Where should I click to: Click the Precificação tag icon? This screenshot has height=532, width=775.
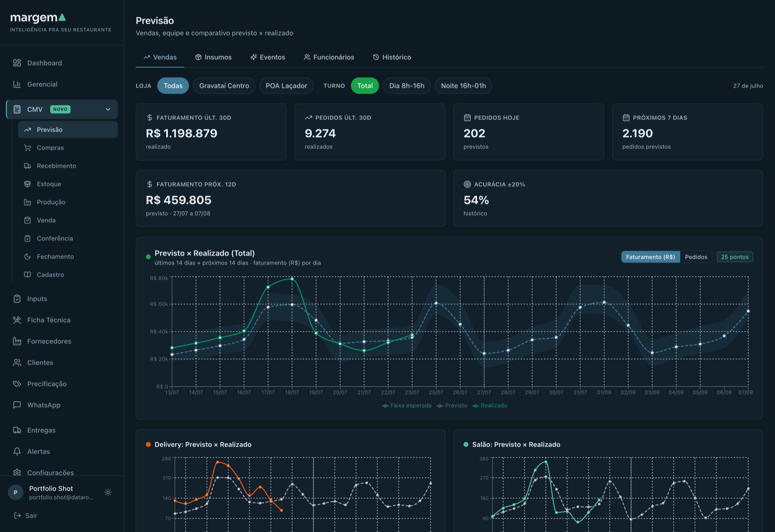(x=17, y=384)
